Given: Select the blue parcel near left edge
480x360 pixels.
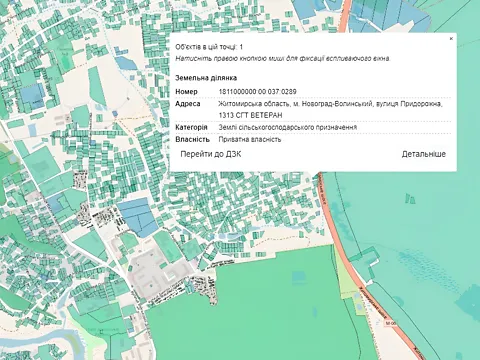Looking at the screenshot, I should click(x=33, y=97).
